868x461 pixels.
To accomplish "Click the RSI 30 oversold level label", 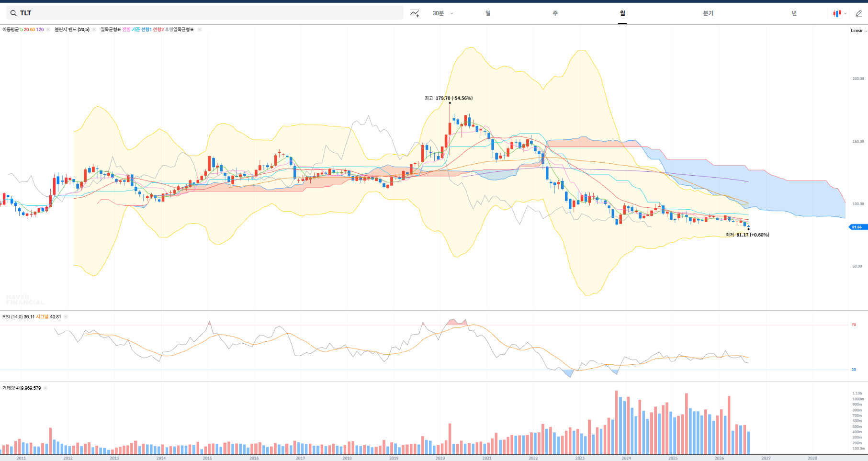I will pyautogui.click(x=854, y=370).
